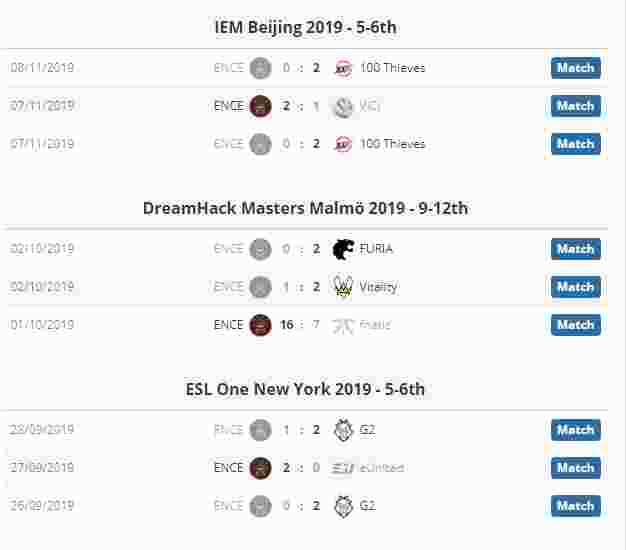
Task: Click the G2 logo on 28/09/2019 row
Action: (343, 430)
